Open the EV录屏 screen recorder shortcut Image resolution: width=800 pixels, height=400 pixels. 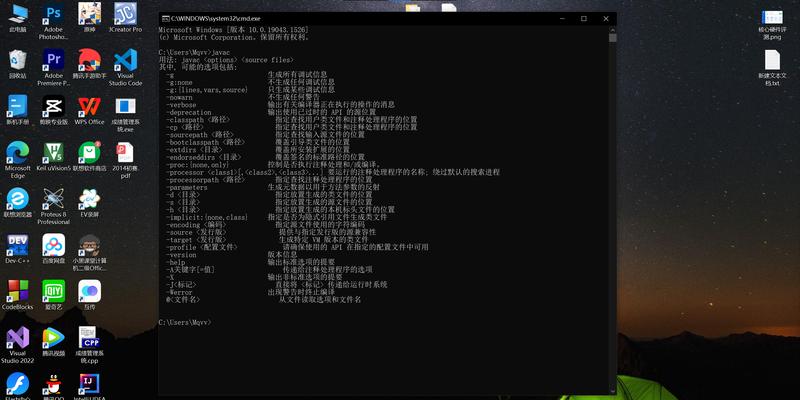click(89, 202)
